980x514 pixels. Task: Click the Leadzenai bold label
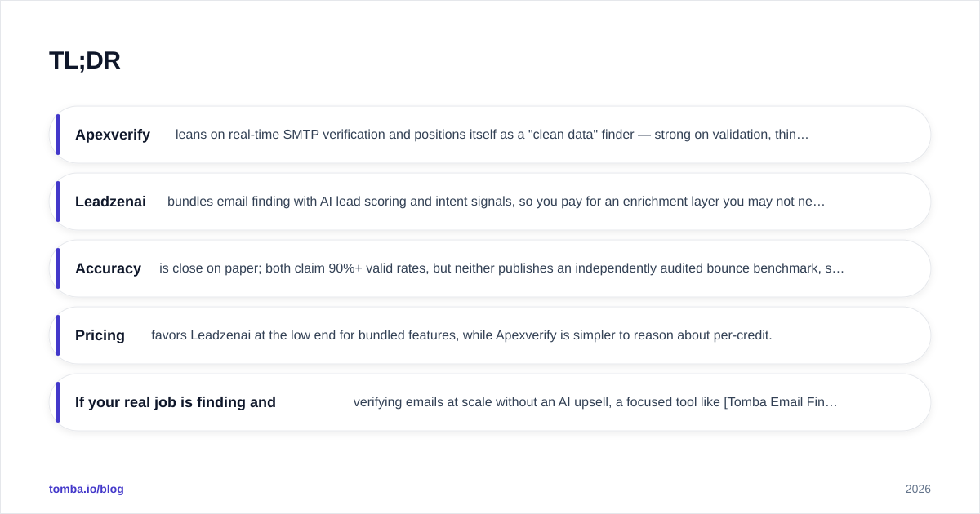tap(110, 202)
